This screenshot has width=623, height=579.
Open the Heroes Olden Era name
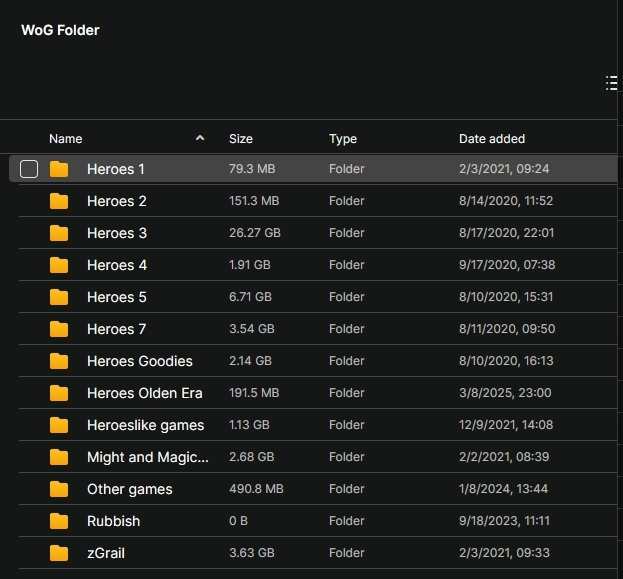tap(145, 393)
